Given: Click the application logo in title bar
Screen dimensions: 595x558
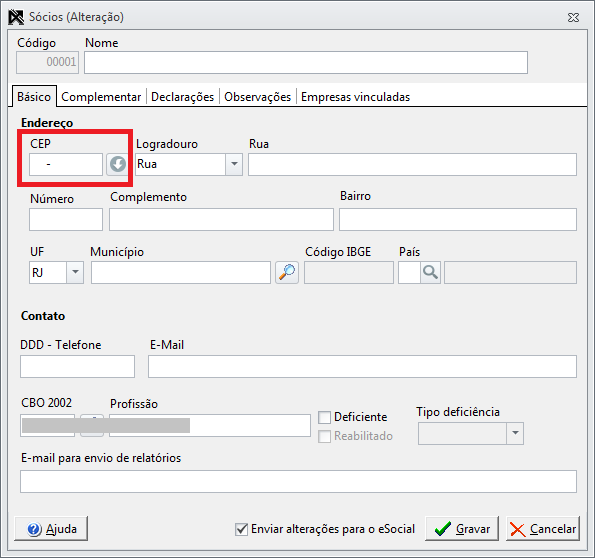Looking at the screenshot, I should (16, 17).
